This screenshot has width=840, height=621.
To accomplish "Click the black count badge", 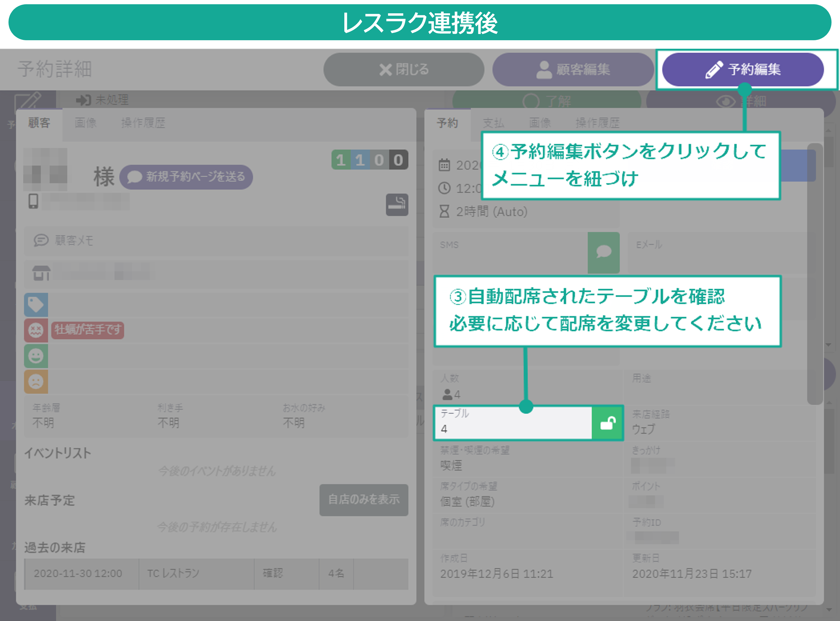I will pyautogui.click(x=398, y=160).
